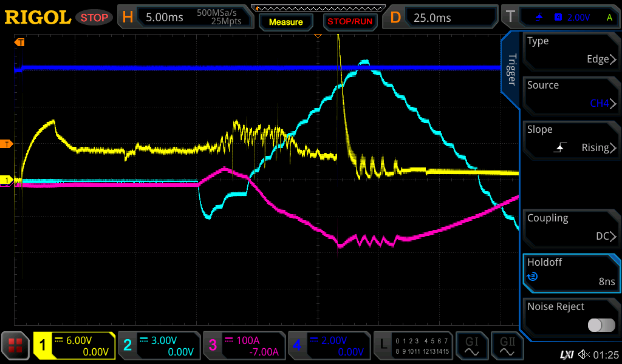Open the Coupling DC menu item

[x=571, y=227]
